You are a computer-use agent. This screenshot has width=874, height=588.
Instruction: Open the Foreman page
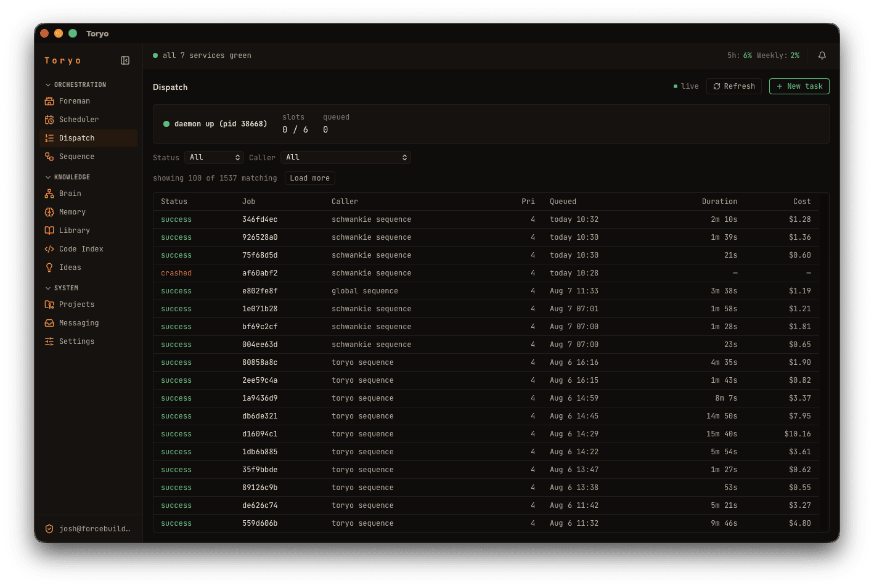point(89,101)
